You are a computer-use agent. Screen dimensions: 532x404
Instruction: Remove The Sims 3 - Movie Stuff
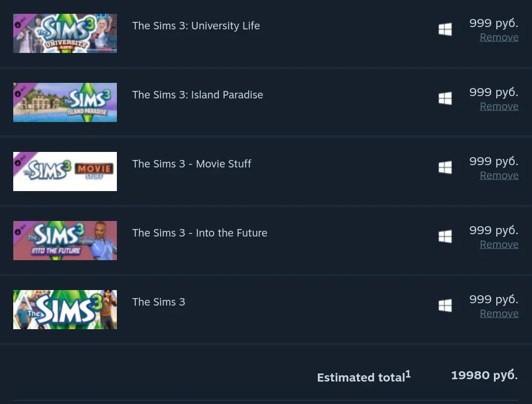[x=499, y=176]
